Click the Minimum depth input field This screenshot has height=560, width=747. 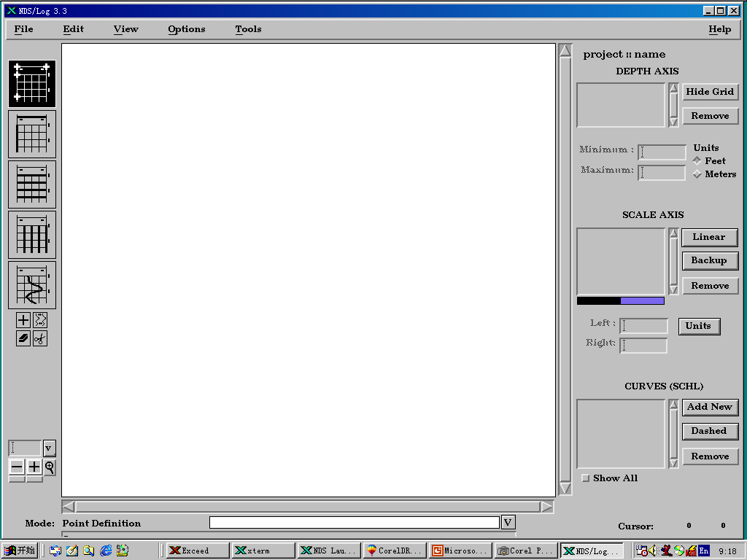click(662, 152)
